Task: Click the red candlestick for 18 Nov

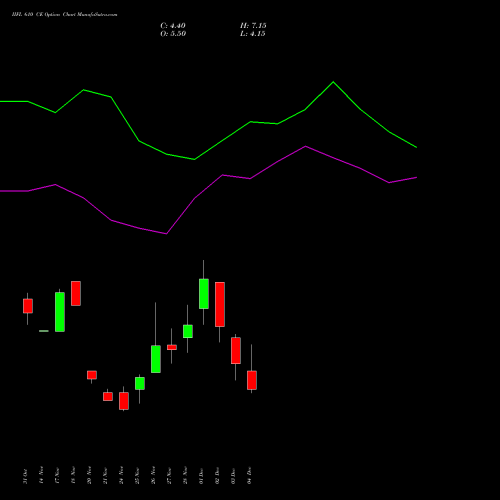Action: (x=76, y=293)
